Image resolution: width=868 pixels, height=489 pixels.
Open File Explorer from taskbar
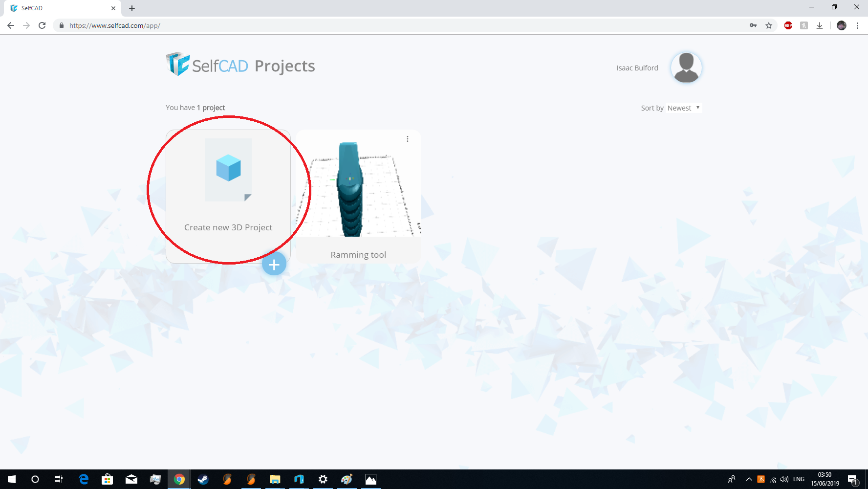tap(275, 479)
